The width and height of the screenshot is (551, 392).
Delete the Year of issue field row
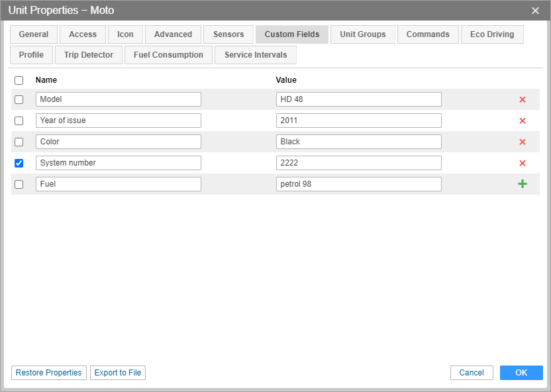tap(522, 121)
